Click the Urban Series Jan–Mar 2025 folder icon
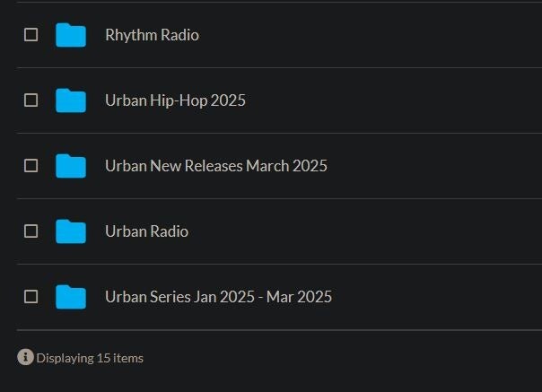 (x=70, y=297)
